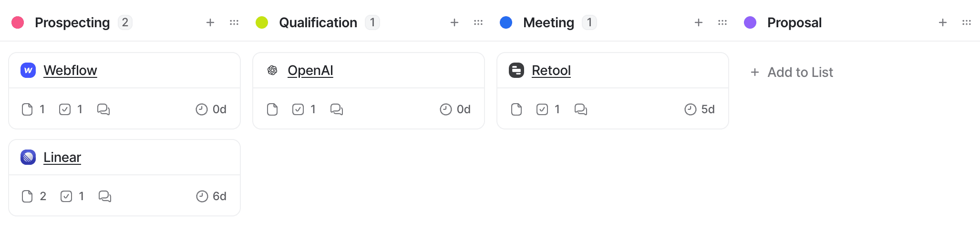The height and width of the screenshot is (225, 980).
Task: Click the notes icon on Linear card
Action: click(27, 196)
